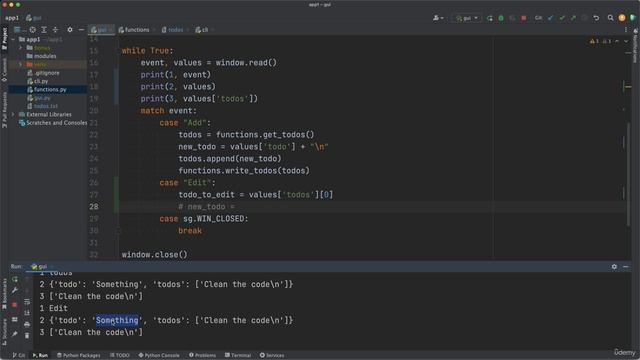The image size is (640, 360).
Task: Open the TODO tool window
Action: pyautogui.click(x=120, y=355)
